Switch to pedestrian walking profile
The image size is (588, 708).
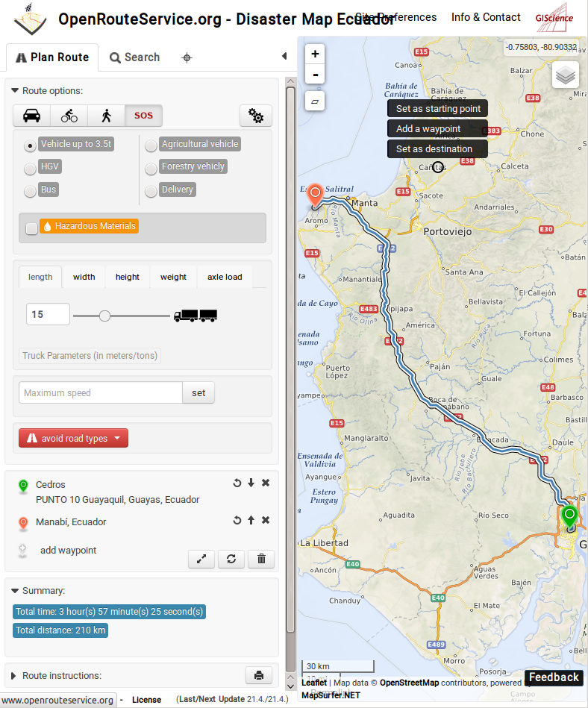tap(106, 116)
